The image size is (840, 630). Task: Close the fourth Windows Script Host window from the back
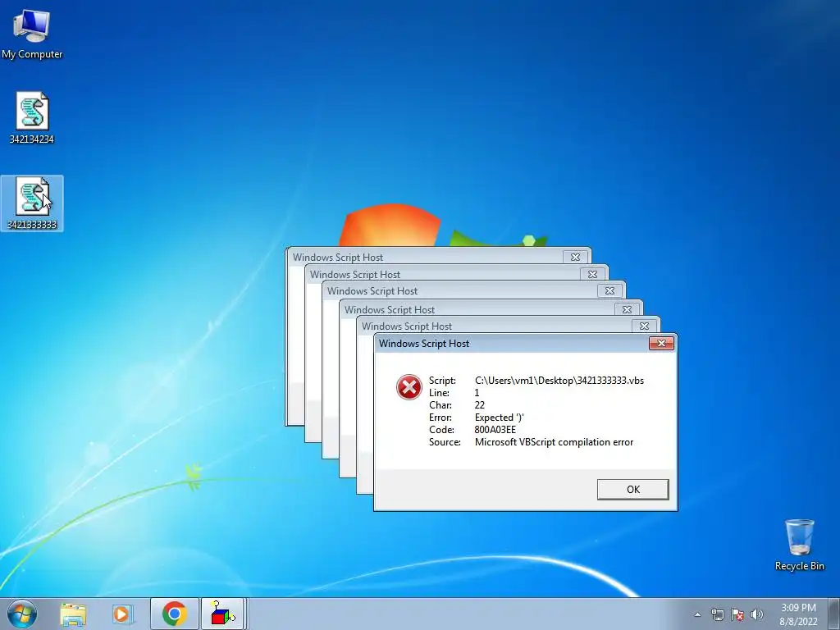click(x=627, y=309)
